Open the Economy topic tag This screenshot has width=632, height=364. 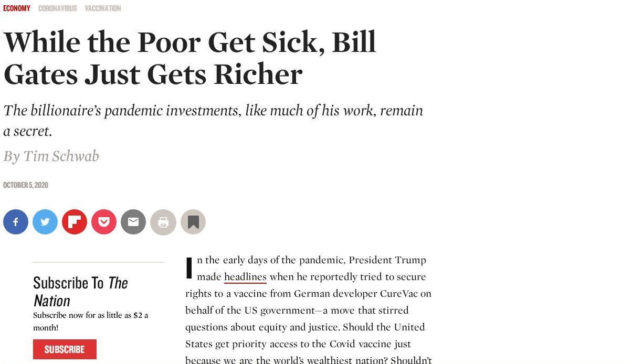click(17, 8)
